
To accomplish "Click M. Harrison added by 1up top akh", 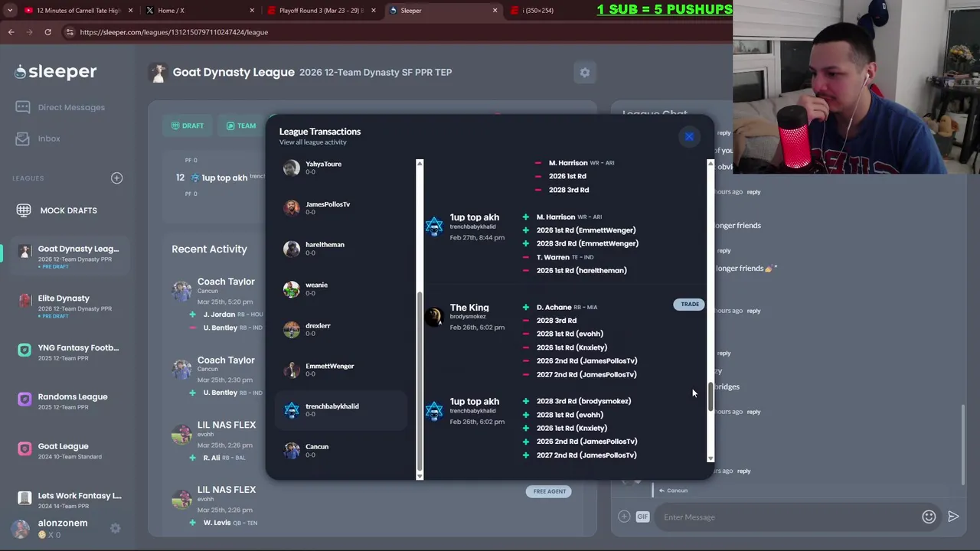I will (x=569, y=217).
